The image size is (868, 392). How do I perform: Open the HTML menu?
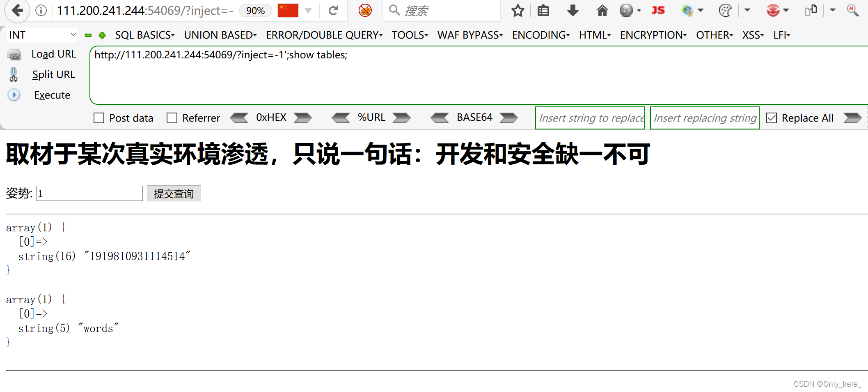(595, 35)
